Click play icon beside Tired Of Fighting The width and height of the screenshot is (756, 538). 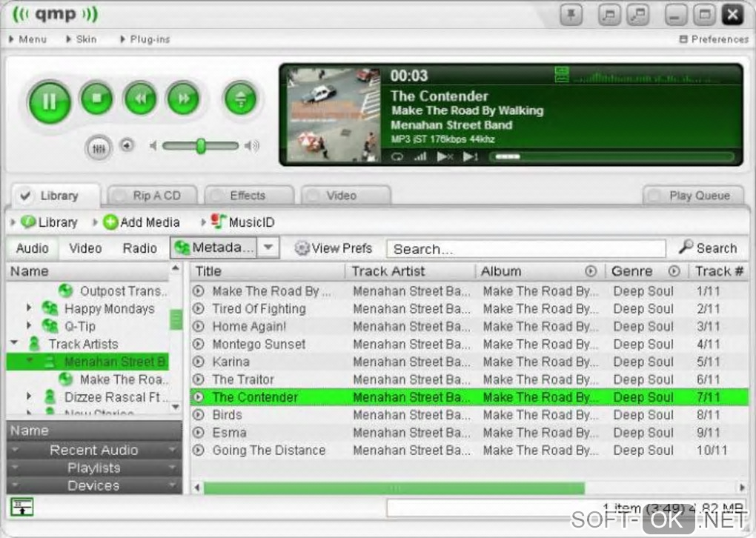pyautogui.click(x=198, y=308)
